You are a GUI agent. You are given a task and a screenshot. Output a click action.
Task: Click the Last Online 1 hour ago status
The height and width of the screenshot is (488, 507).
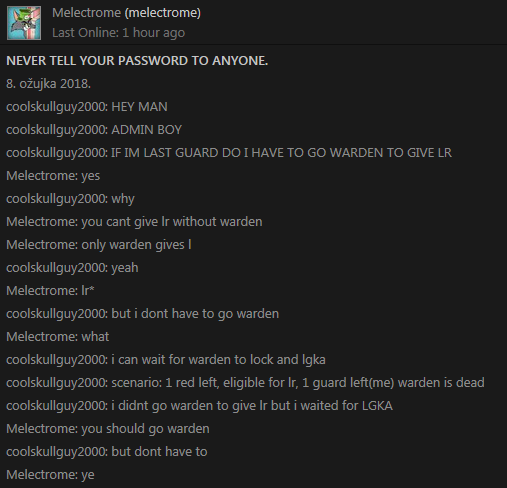(118, 33)
